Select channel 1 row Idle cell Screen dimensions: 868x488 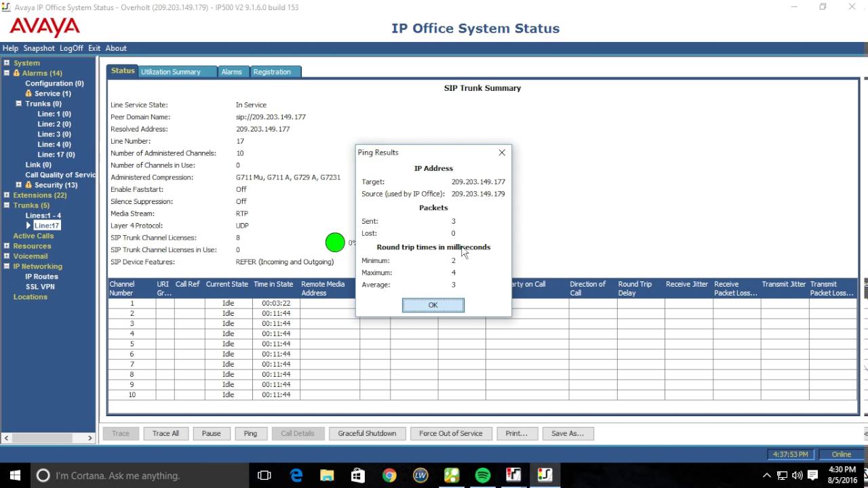tap(228, 303)
